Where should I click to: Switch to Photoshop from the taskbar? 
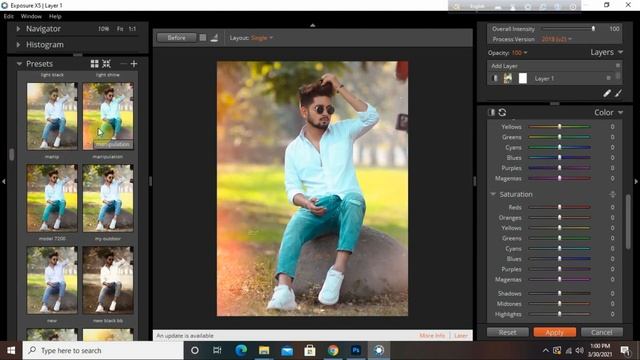click(356, 350)
